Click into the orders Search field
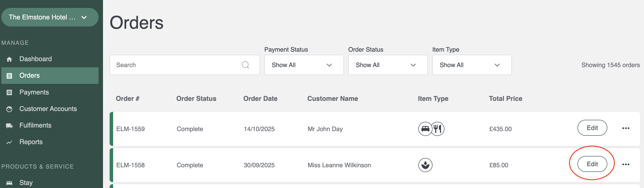This screenshot has width=644, height=188. tap(175, 65)
